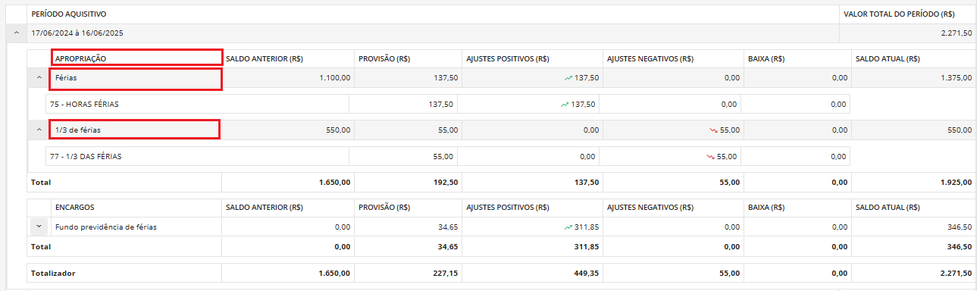Click red down-trend arrow in 77 - 1/3 DAS FÉRIAS row

(710, 157)
